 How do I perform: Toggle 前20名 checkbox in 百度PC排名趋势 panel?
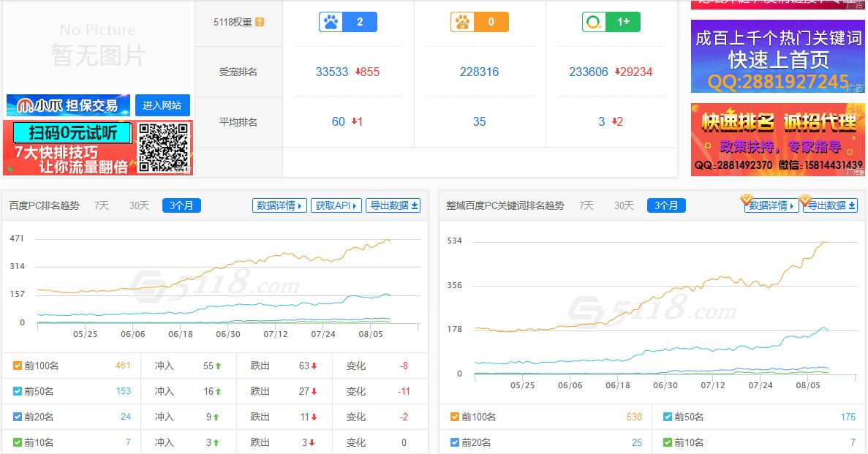coord(17,417)
